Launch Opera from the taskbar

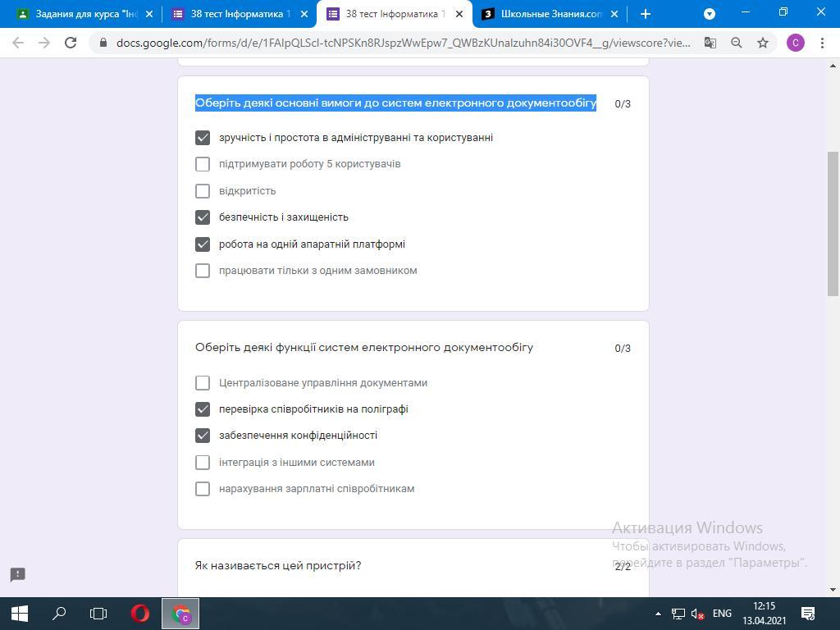[x=139, y=614]
